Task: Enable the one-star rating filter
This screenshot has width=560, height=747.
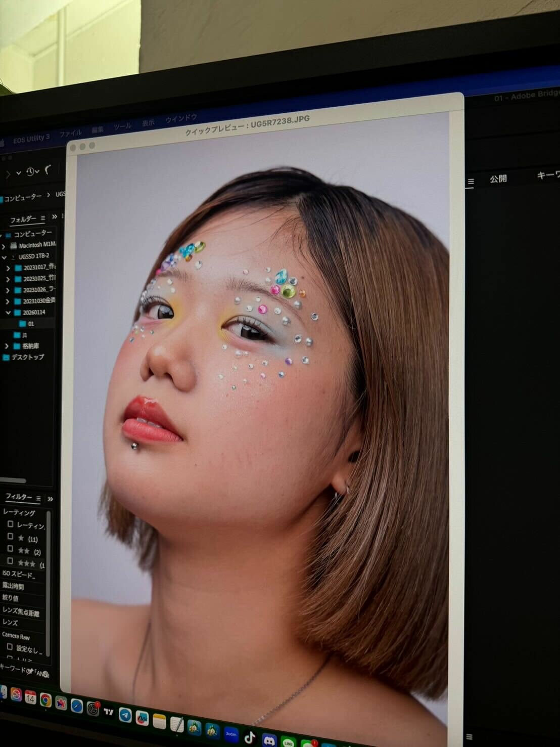Action: tap(10, 536)
